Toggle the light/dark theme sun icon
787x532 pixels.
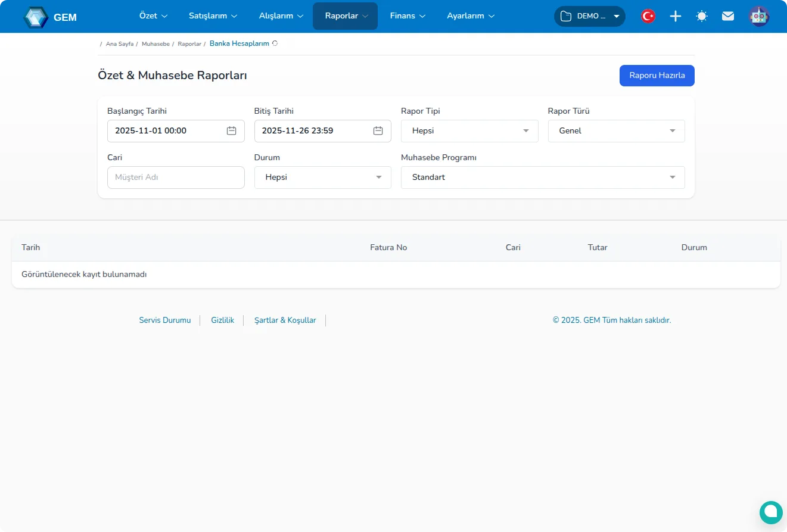(x=702, y=16)
